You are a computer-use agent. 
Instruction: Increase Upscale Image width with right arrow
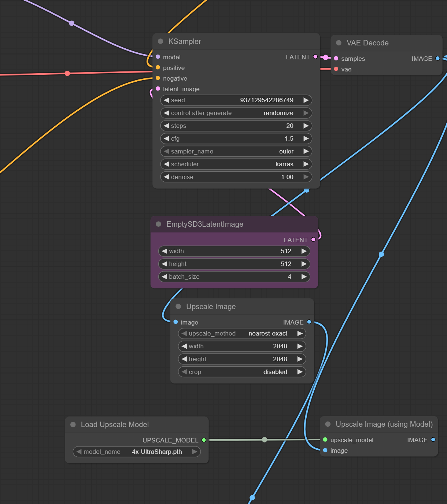(x=300, y=346)
